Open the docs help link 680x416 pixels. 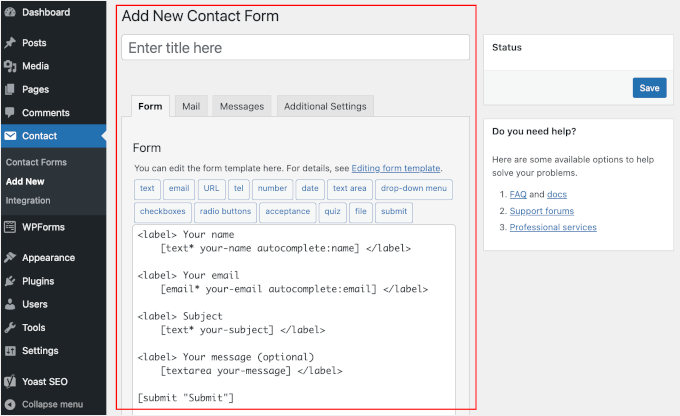click(x=557, y=194)
